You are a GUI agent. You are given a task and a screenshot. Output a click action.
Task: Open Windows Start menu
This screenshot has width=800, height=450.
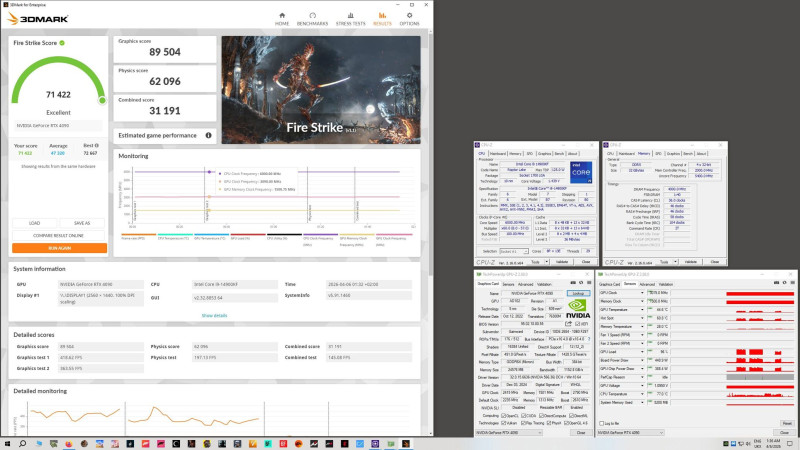(x=7, y=444)
